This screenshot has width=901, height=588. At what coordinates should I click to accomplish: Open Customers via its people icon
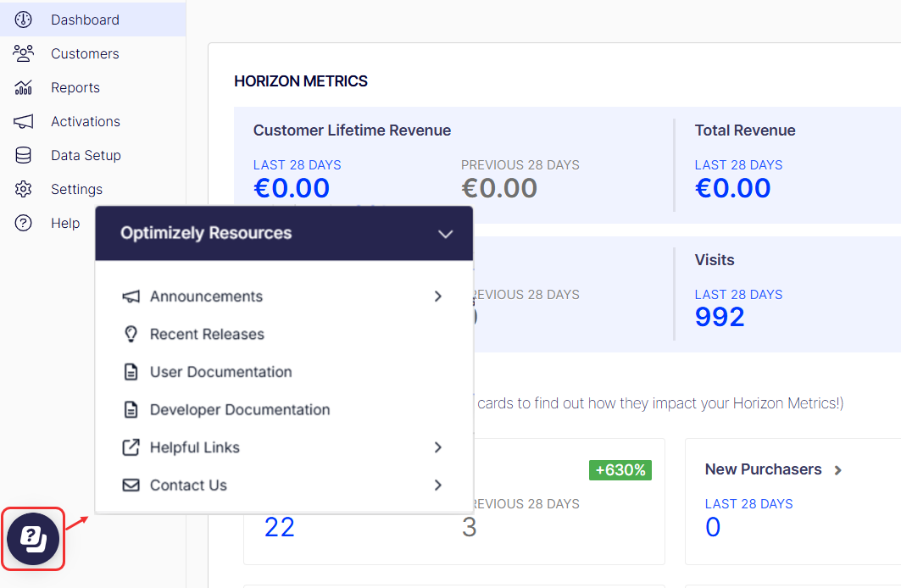click(23, 53)
